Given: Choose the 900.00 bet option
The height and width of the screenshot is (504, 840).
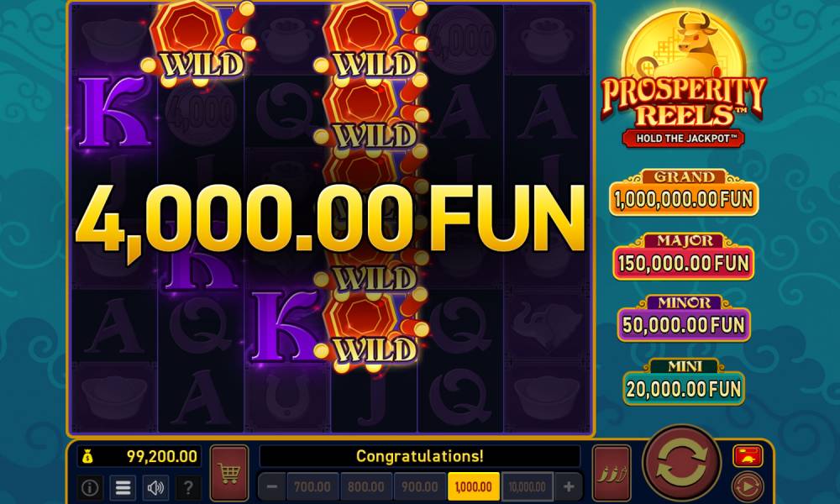Looking at the screenshot, I should [x=420, y=487].
